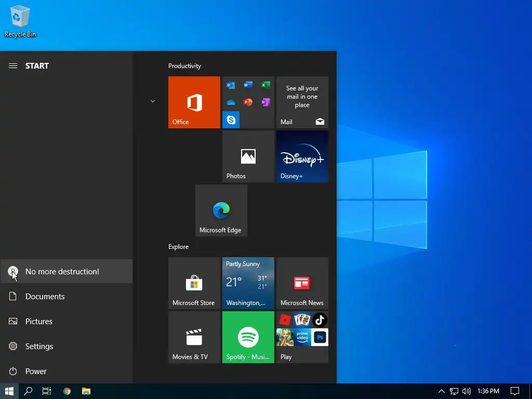The image size is (532, 399).
Task: Launch the Movies & TV tile
Action: 194,337
